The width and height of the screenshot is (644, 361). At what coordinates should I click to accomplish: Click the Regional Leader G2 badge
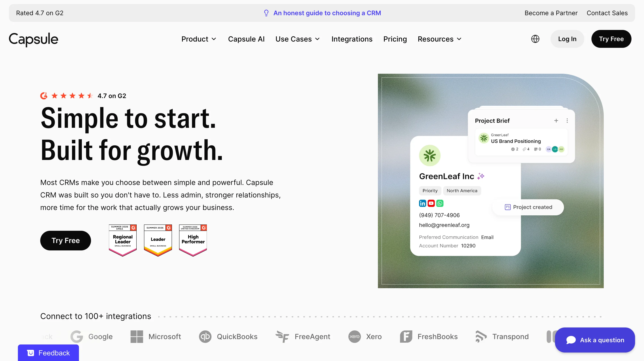(x=123, y=240)
